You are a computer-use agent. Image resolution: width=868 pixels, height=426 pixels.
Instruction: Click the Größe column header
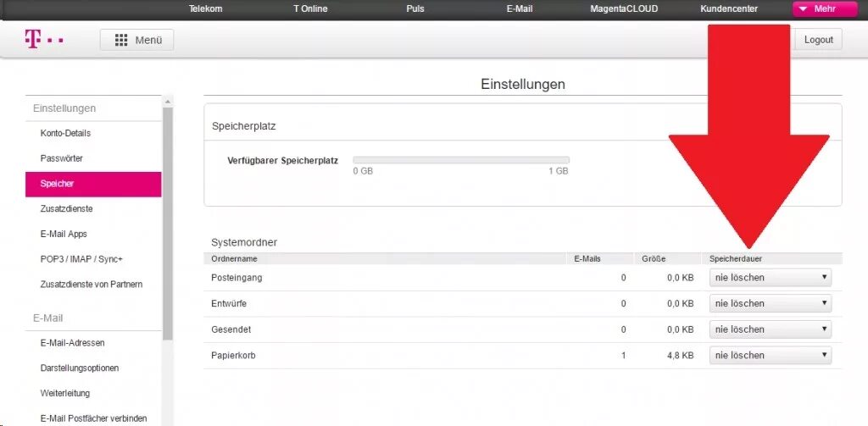point(654,258)
